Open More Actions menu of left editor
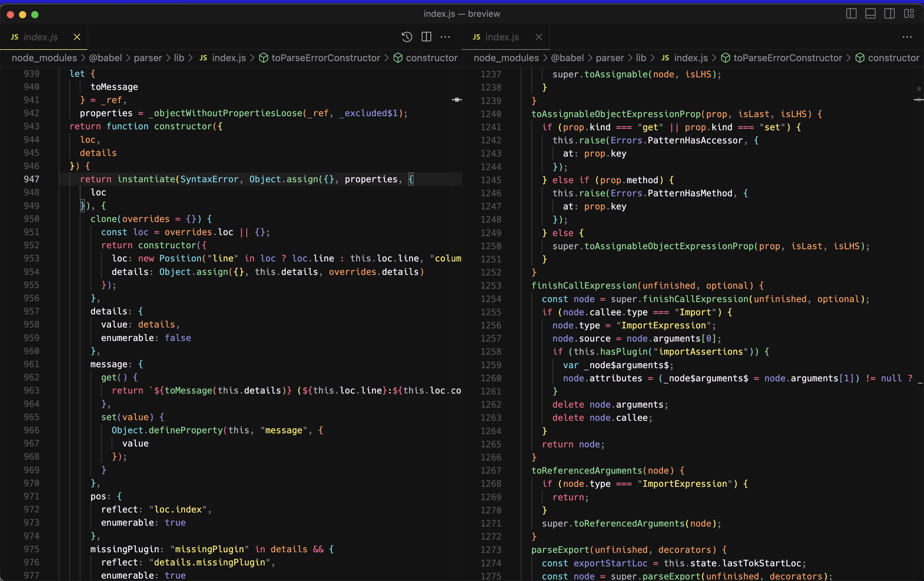 click(445, 37)
